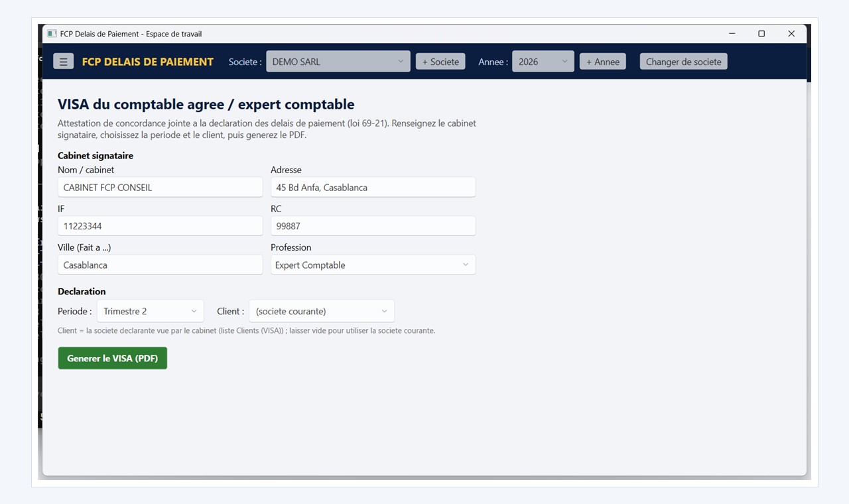Click the FCP DELAIS DE PAIEMENT title
This screenshot has height=504, width=849.
[148, 62]
